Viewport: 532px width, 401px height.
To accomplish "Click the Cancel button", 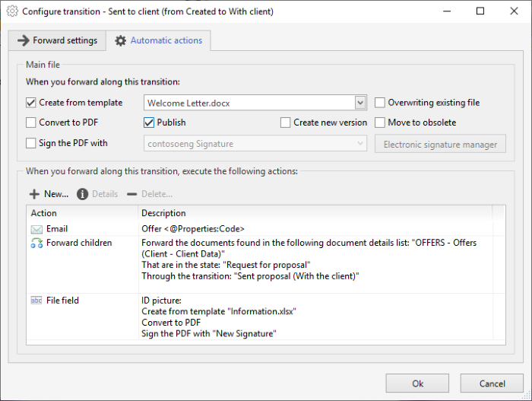I will pyautogui.click(x=492, y=383).
